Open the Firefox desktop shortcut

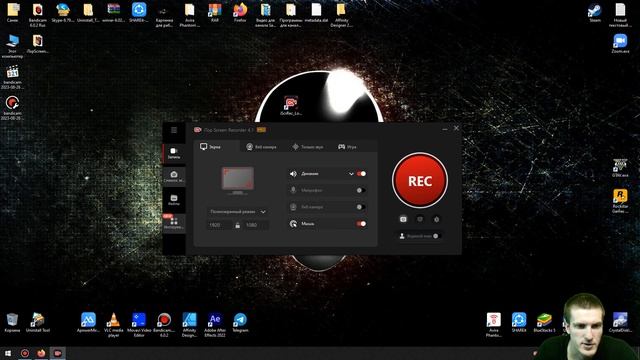tap(240, 13)
